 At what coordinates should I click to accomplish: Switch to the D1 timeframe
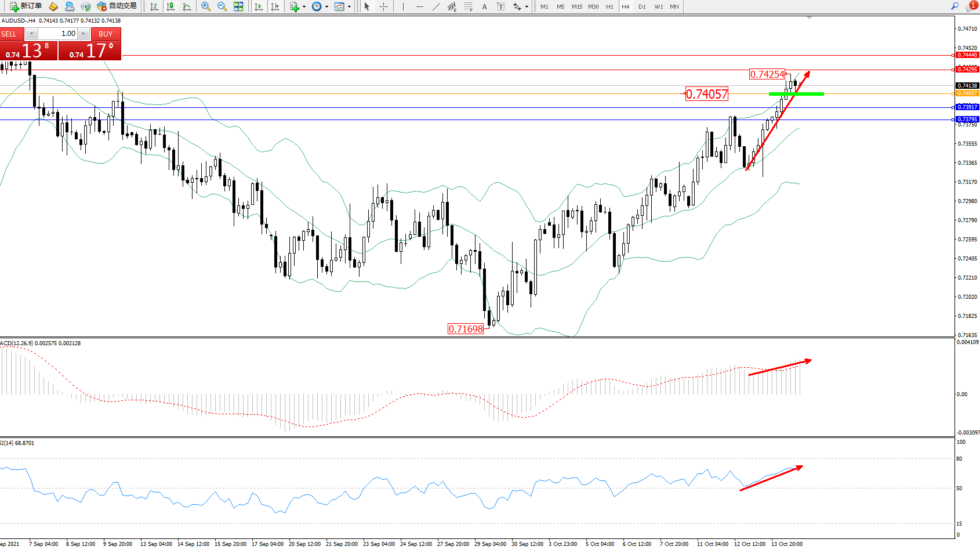pyautogui.click(x=642, y=6)
